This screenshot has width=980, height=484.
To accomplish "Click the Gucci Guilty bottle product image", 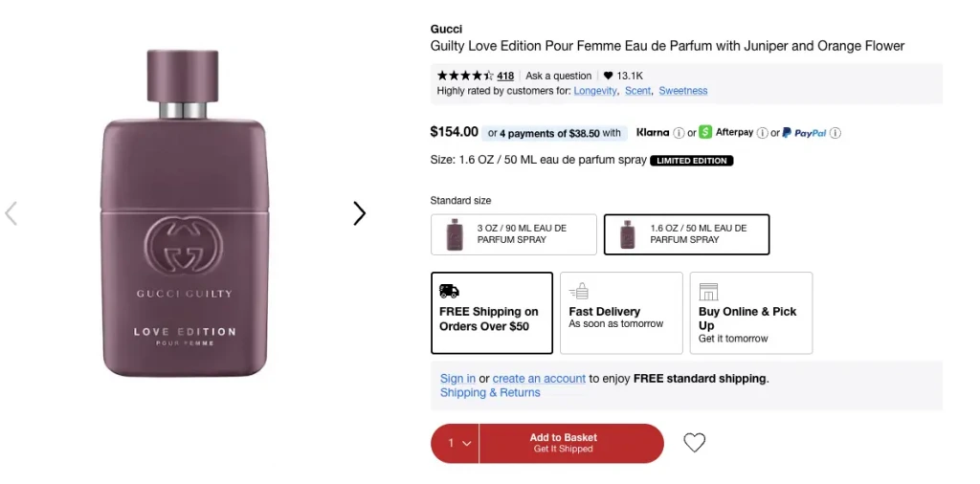I will (x=185, y=213).
